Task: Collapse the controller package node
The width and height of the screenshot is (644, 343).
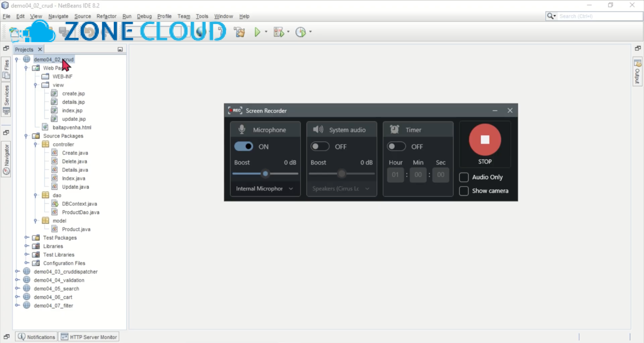Action: point(35,144)
